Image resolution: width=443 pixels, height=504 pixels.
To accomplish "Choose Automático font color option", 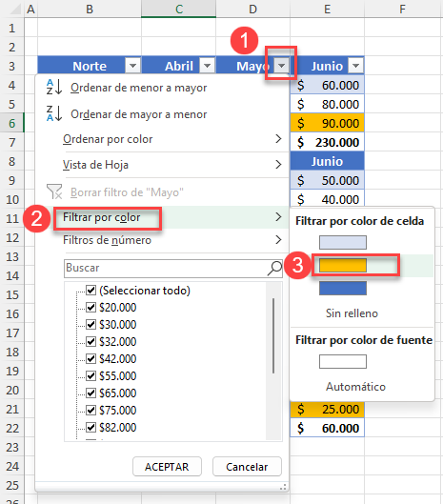I will click(x=355, y=387).
